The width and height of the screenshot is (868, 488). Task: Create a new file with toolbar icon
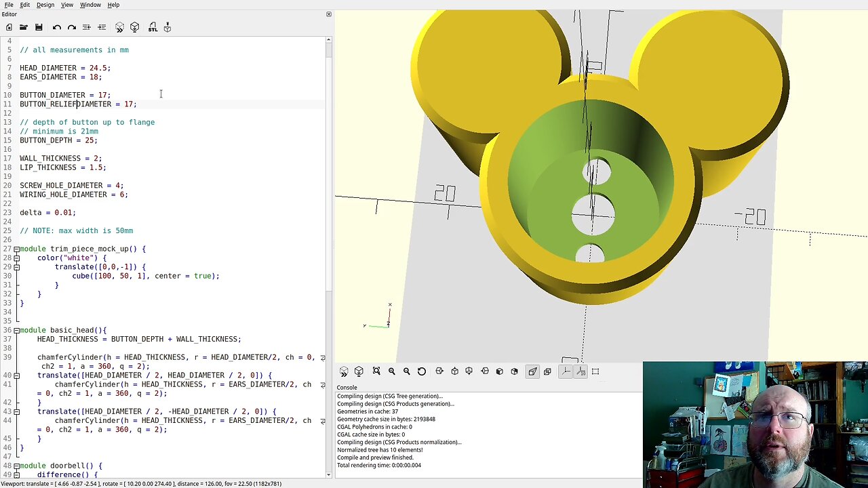tap(9, 27)
